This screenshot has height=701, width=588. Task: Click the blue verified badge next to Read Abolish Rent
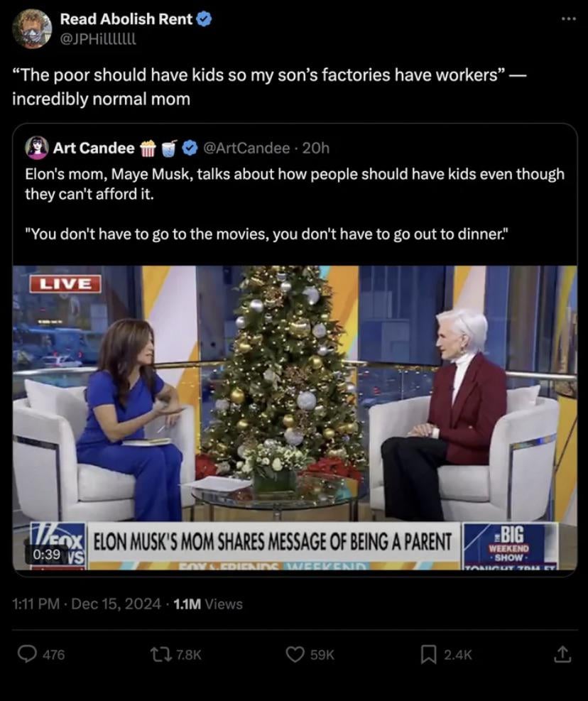[205, 19]
